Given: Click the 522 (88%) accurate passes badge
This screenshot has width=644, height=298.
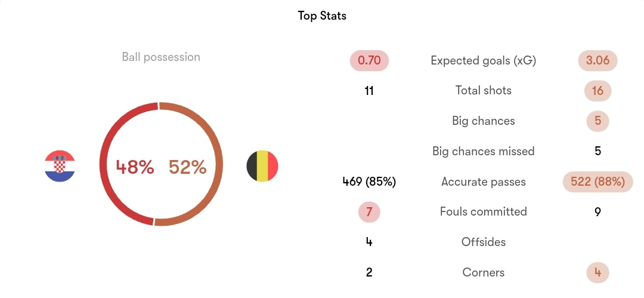Looking at the screenshot, I should pos(597,182).
